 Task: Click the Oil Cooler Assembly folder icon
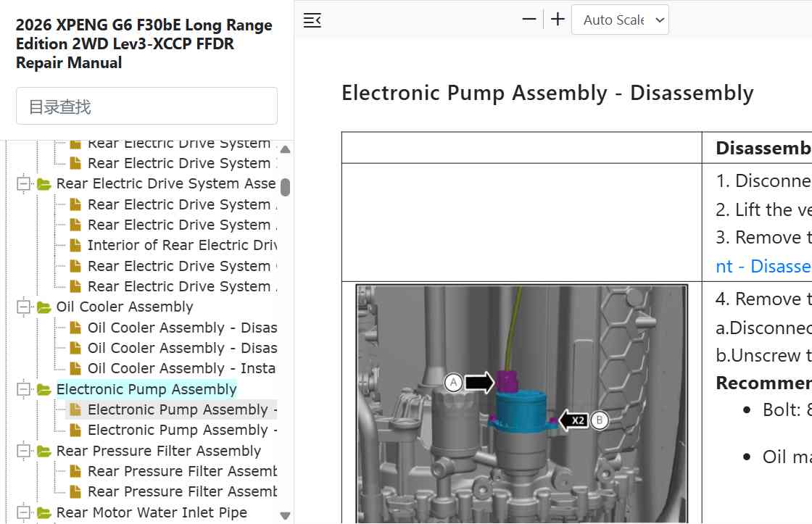point(44,307)
